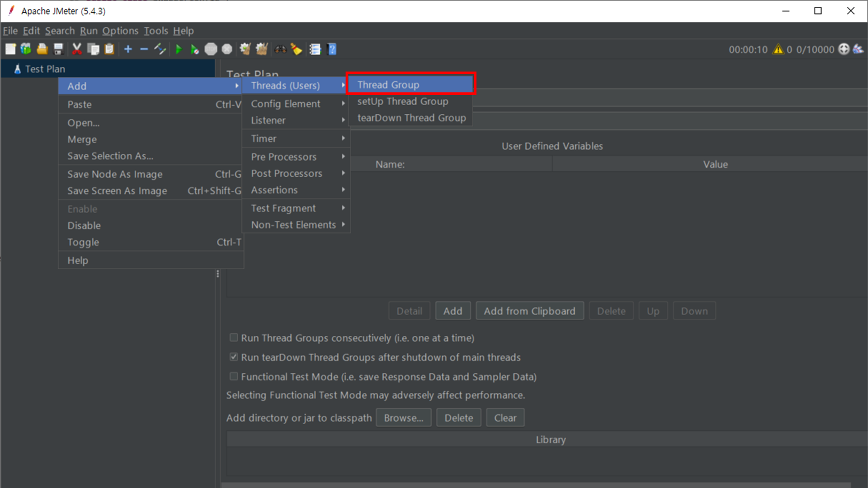Expand the Listener submenu

point(296,120)
